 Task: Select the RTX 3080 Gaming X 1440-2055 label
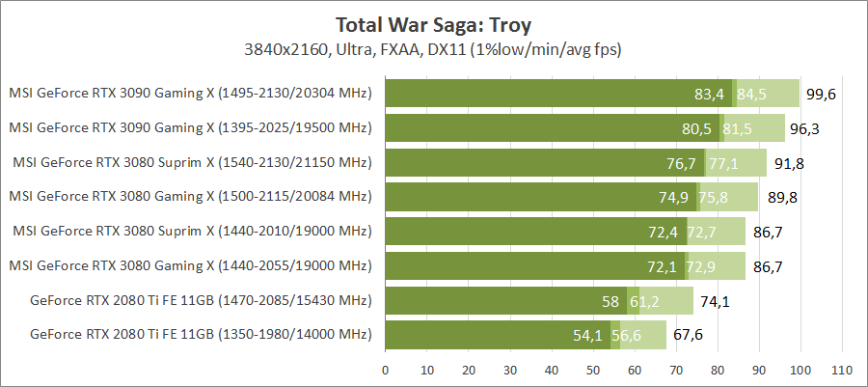point(190,266)
